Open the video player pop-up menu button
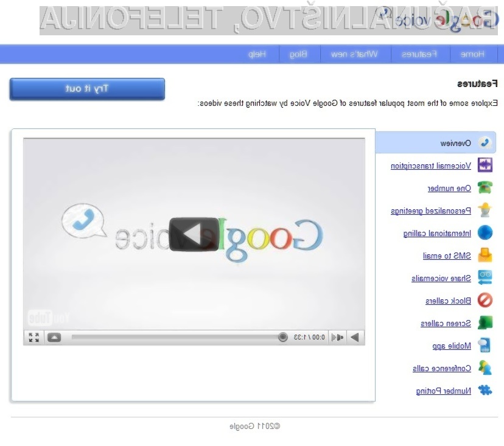The width and height of the screenshot is (504, 446). pos(54,338)
